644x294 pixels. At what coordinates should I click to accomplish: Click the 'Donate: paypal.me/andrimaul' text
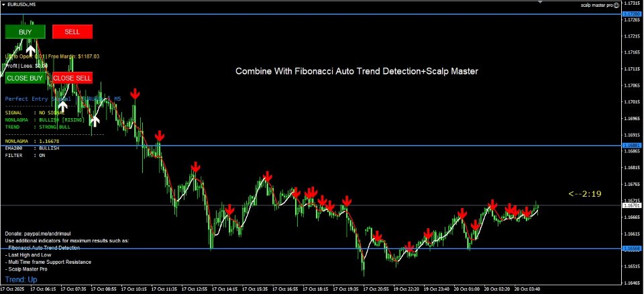38,233
